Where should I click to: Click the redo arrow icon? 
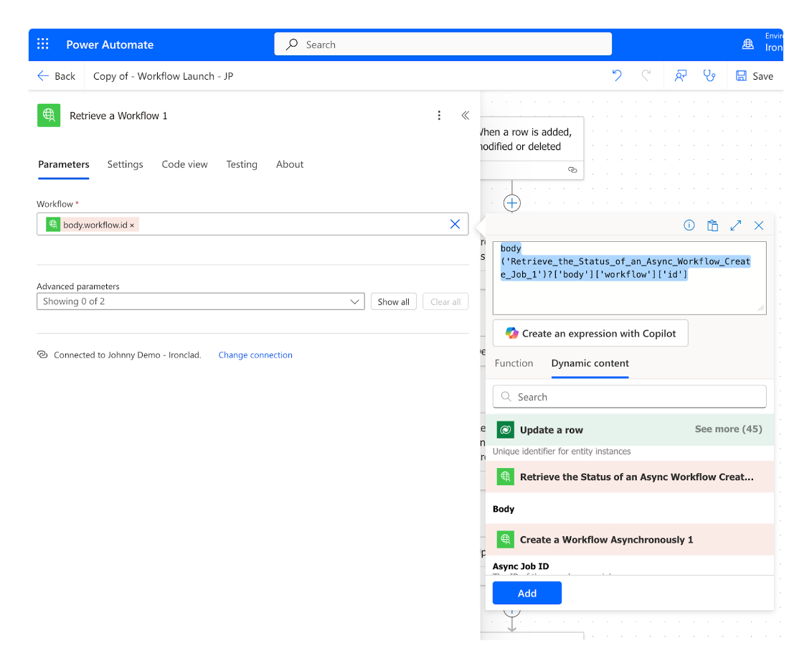point(646,75)
